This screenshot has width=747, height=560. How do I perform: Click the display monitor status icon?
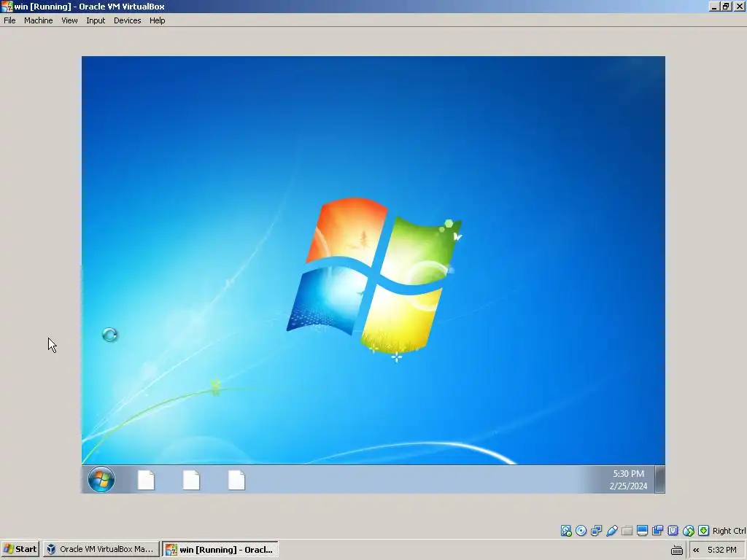642,531
